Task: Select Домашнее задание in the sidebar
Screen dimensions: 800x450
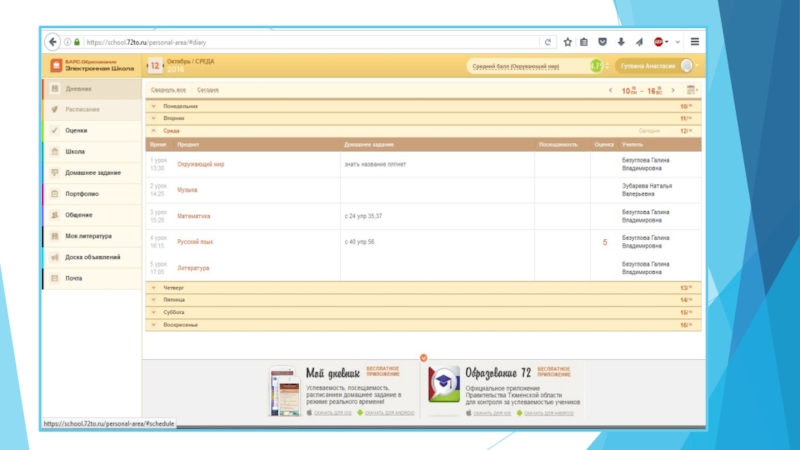Action: point(93,172)
